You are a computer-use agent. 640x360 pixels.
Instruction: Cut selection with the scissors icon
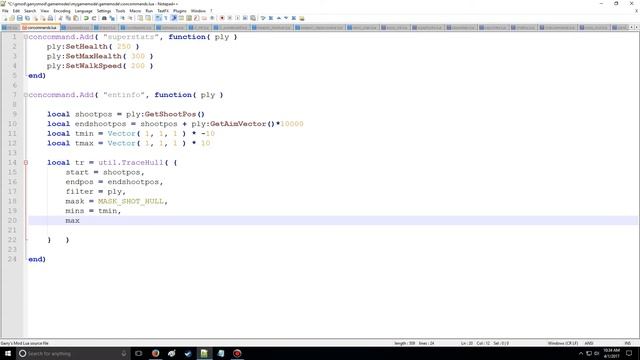(x=60, y=18)
